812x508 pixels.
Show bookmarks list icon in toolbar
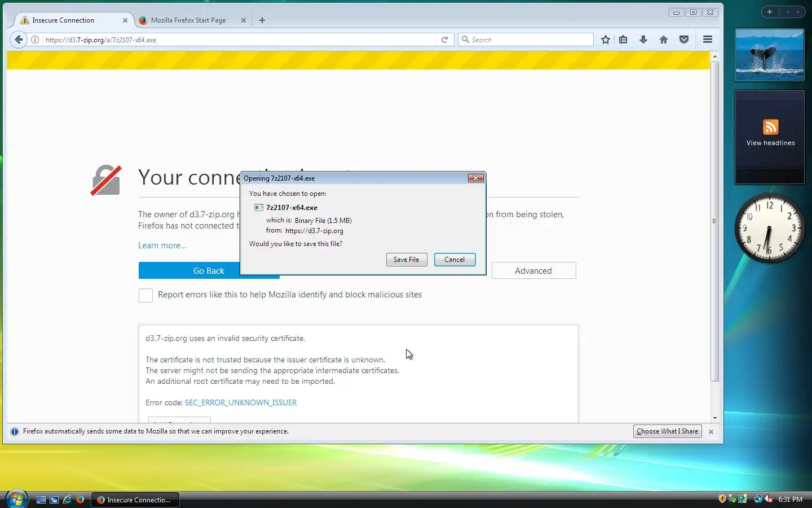pos(623,40)
